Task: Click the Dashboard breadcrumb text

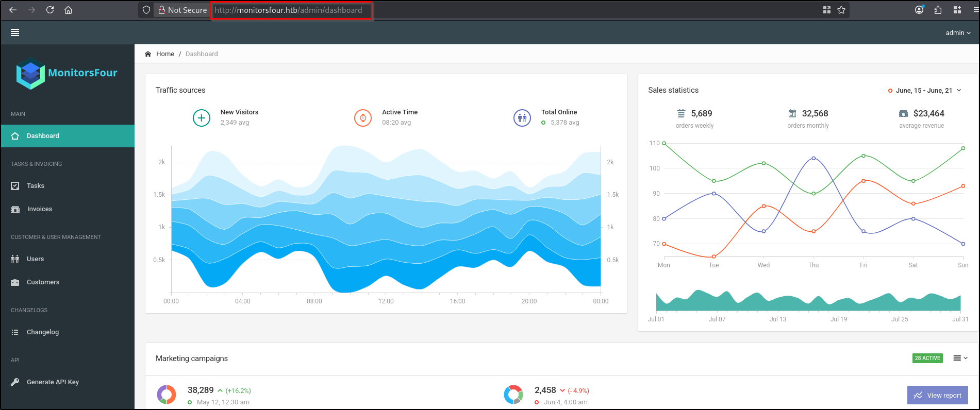Action: [x=202, y=54]
